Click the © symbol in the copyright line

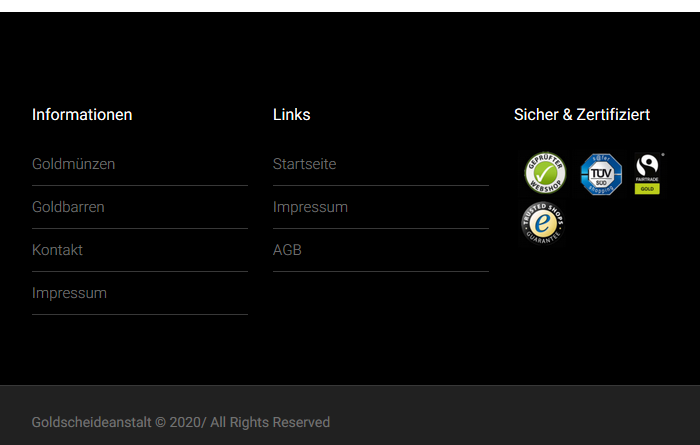coord(160,422)
